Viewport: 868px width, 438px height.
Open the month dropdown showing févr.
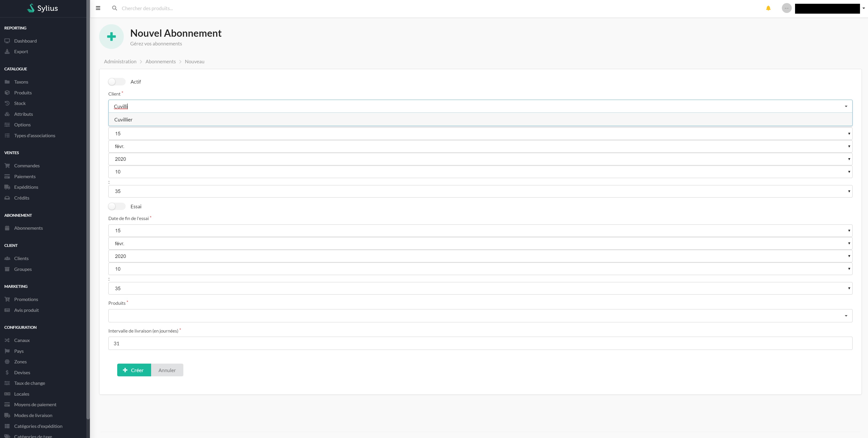pyautogui.click(x=480, y=146)
